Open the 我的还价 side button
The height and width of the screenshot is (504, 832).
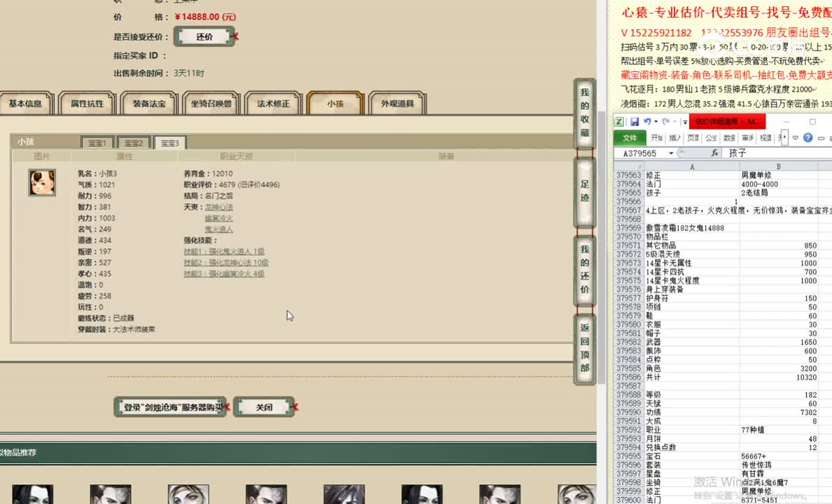click(x=585, y=269)
